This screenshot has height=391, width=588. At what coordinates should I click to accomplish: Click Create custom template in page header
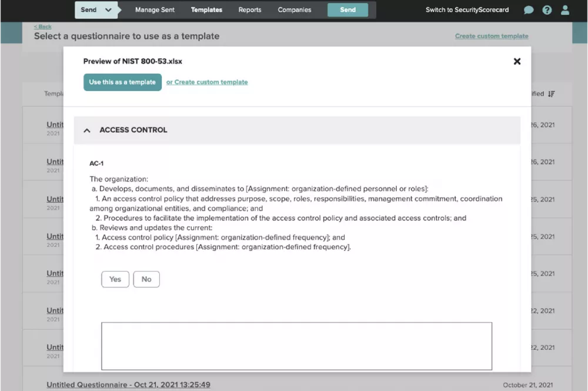492,36
